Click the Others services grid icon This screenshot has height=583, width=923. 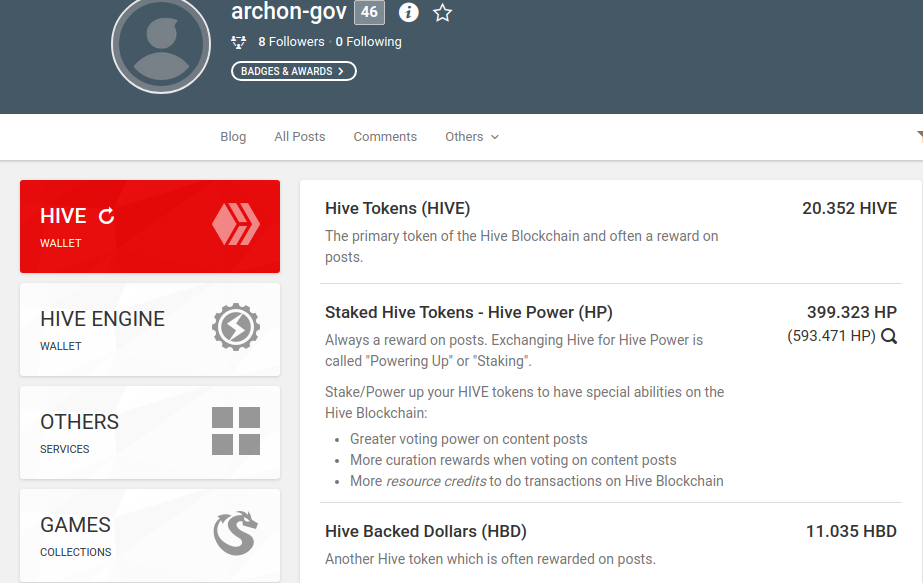(x=235, y=430)
